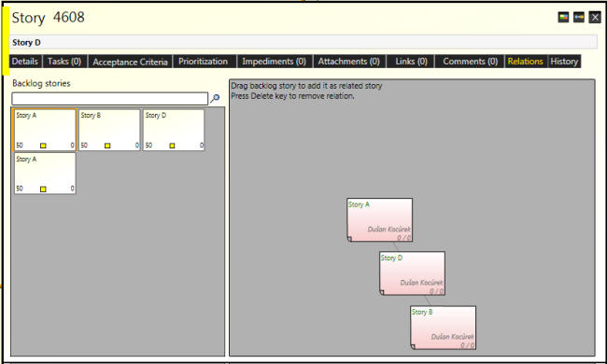Click the blue-to-yellow relation icon in header
This screenshot has width=607, height=364.
(579, 17)
